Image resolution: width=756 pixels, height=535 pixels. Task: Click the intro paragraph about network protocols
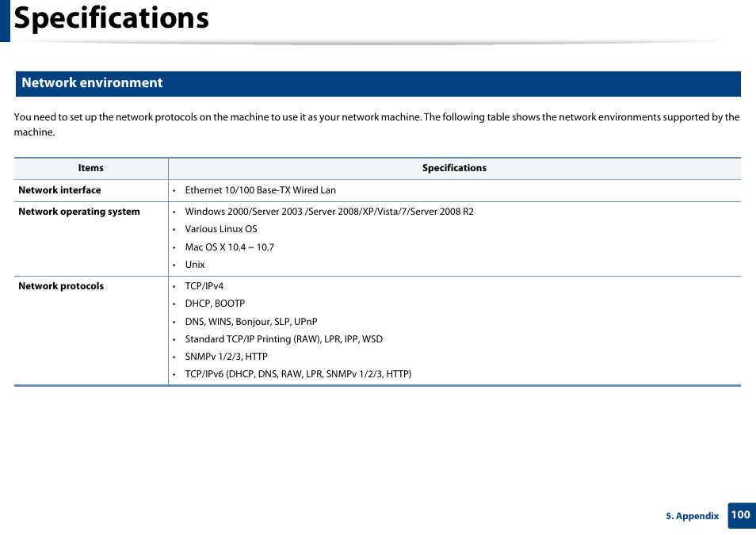(376, 124)
